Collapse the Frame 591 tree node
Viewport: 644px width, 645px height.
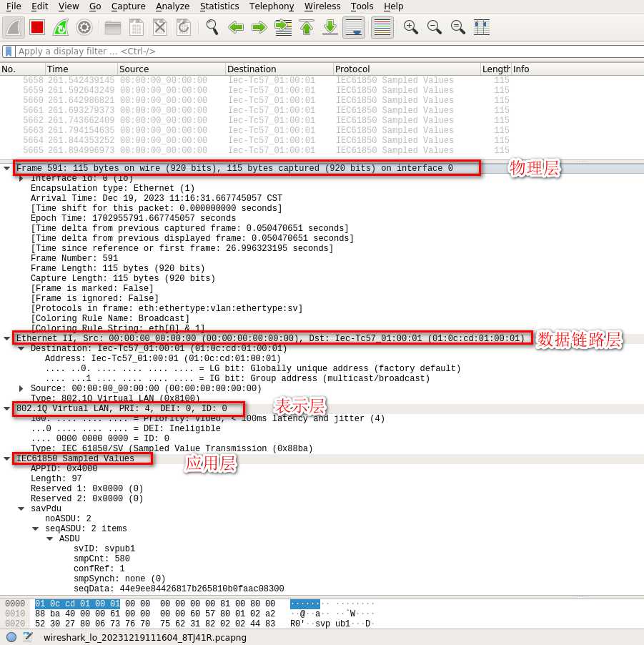6,168
